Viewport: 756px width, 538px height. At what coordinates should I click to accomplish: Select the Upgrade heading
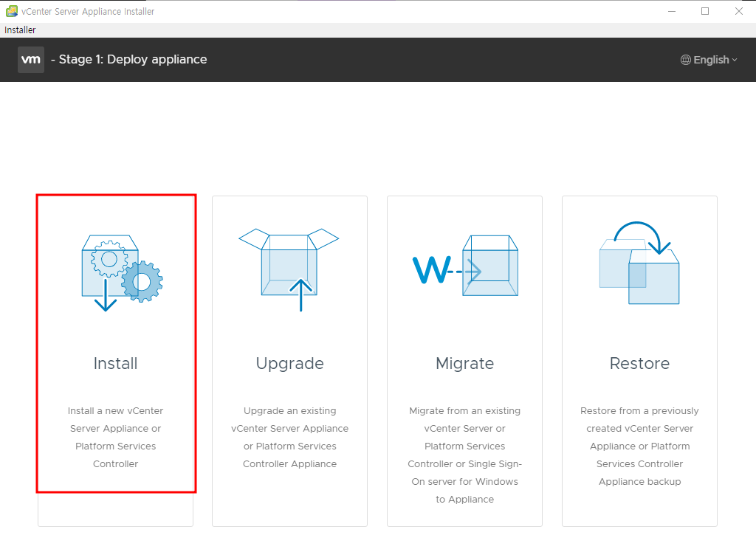[x=289, y=364]
